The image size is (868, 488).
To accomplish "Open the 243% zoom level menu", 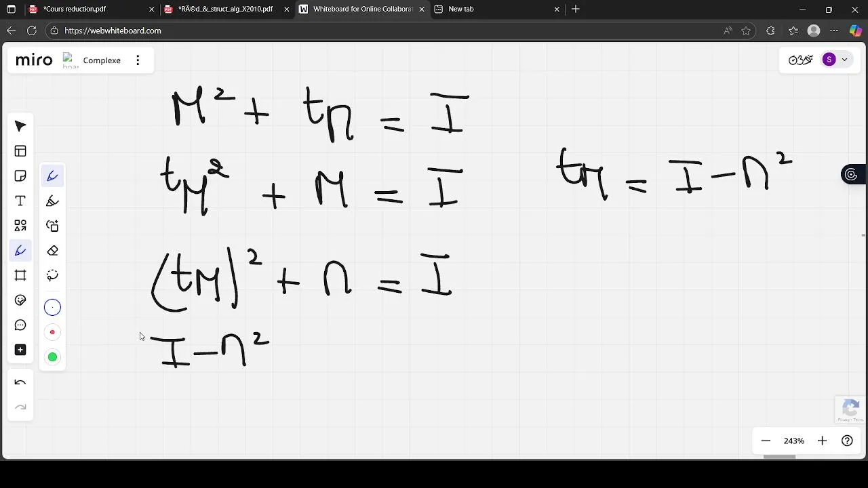I will tap(794, 441).
